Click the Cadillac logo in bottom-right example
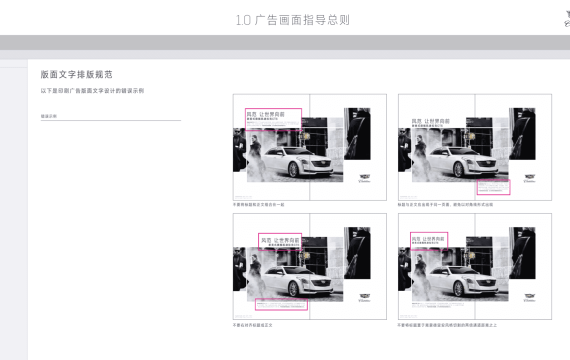The height and width of the screenshot is (360, 570). click(529, 298)
